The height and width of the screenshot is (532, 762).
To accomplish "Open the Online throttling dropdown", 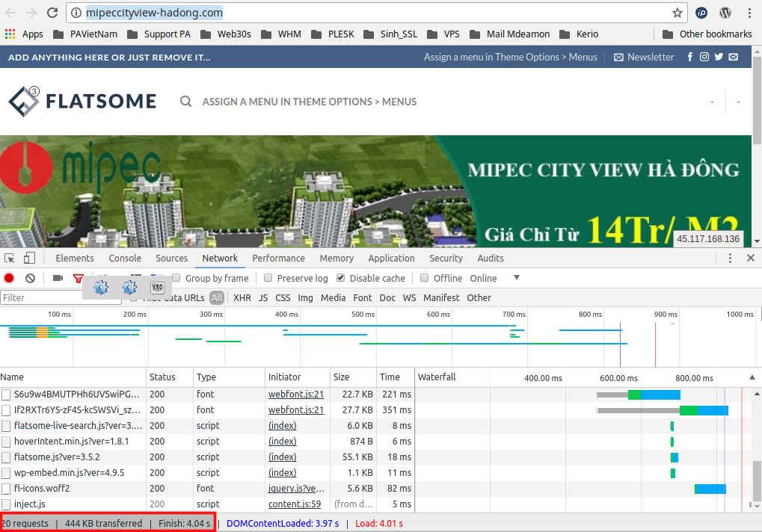I will (x=495, y=278).
